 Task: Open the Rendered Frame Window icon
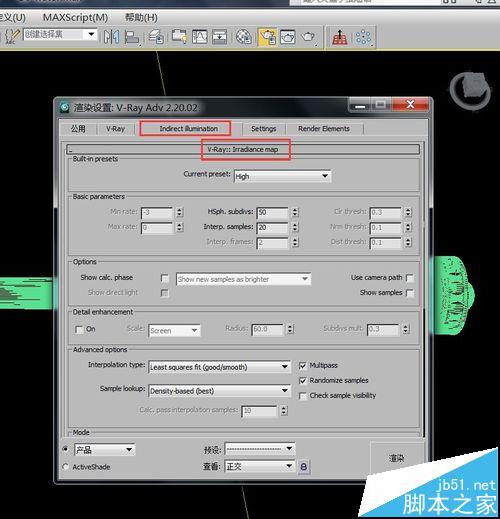pyautogui.click(x=288, y=37)
